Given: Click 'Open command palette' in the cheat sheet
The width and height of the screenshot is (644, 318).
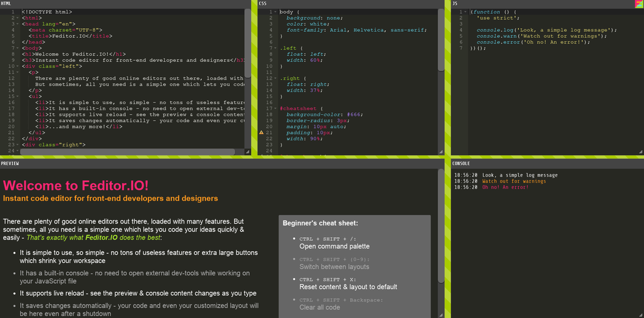Looking at the screenshot, I should (334, 246).
